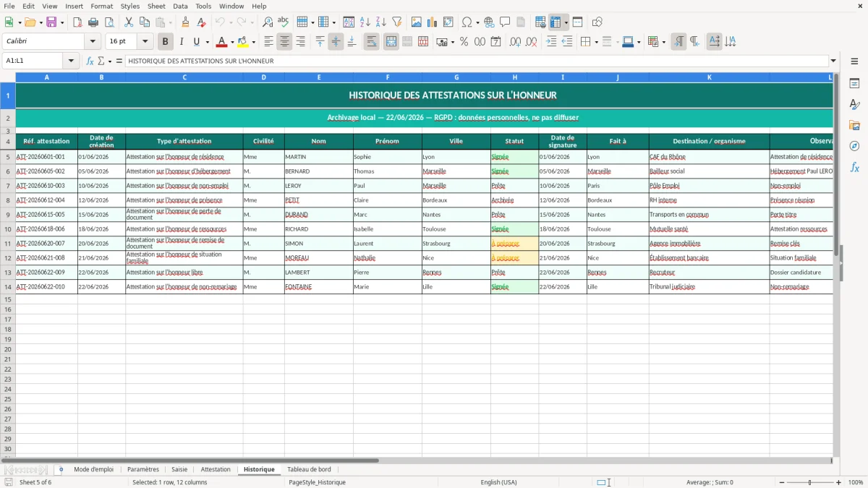Toggle Wrap Text button
This screenshot has width=868, height=488.
click(371, 42)
